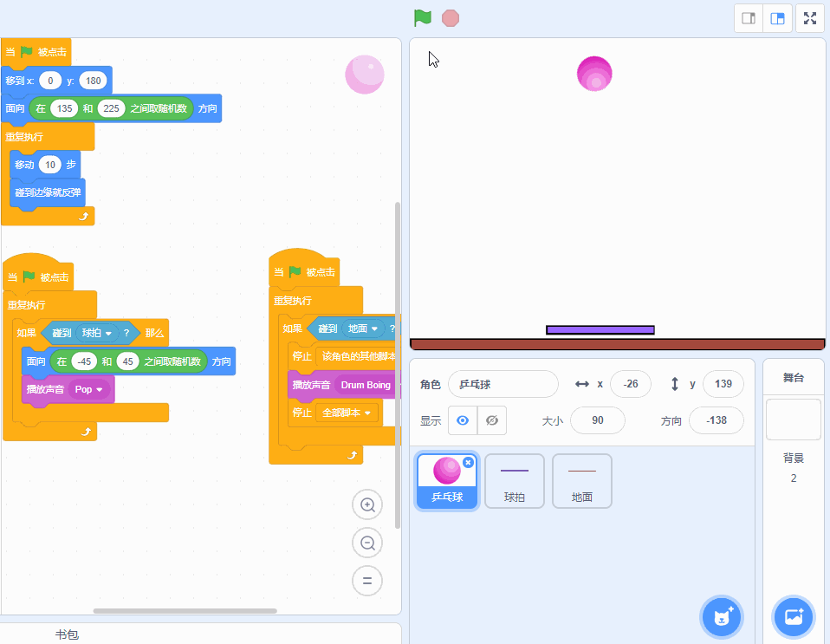This screenshot has height=644, width=830.
Task: Open the choose sprite cat button
Action: [722, 617]
